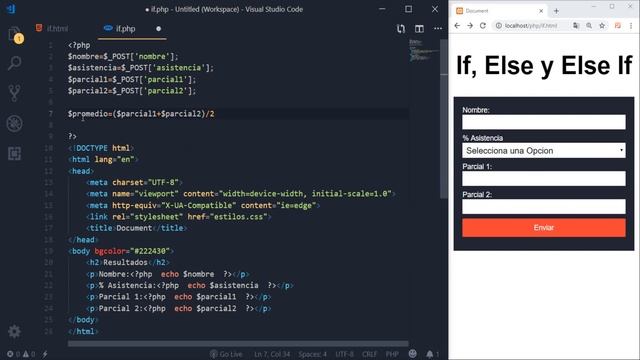Open the Selecciona una Opcion dropdown
Screen dimensions: 640x360
tap(544, 151)
